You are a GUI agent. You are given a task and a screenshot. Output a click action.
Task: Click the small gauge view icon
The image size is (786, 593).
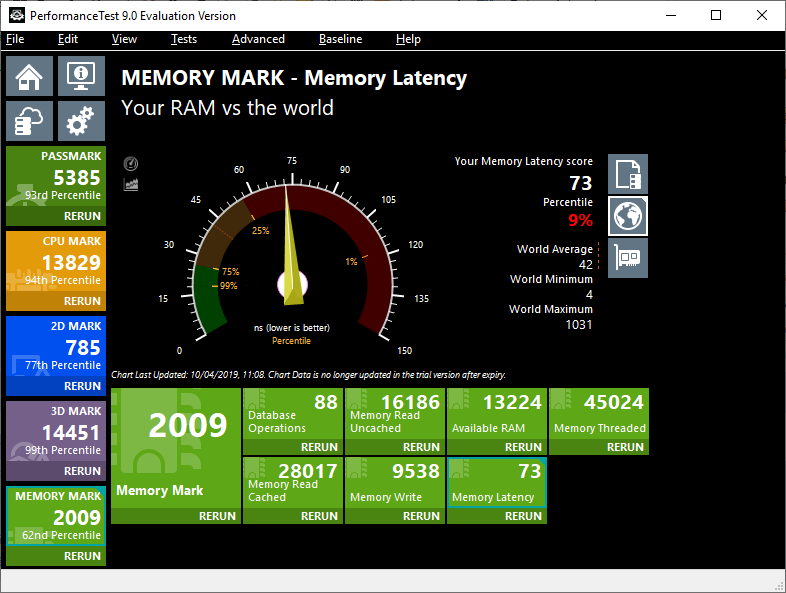point(131,164)
